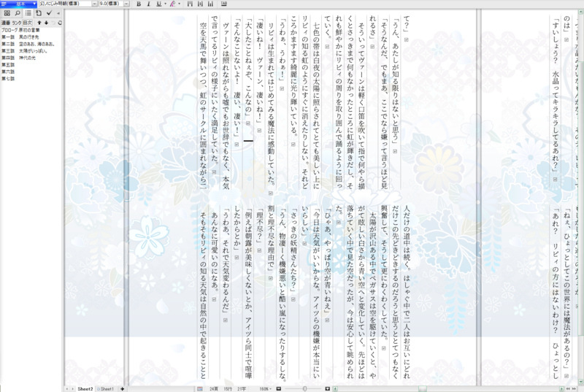Go to previous page double-arrow
Screen dimensions: 584x392
[568, 388]
